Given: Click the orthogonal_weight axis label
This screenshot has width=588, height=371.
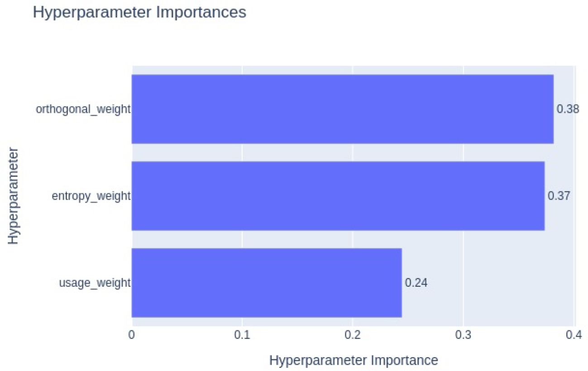Looking at the screenshot, I should 83,109.
